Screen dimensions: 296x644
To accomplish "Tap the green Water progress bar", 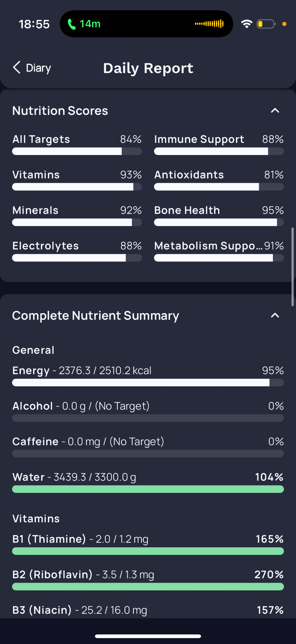I will (x=148, y=489).
